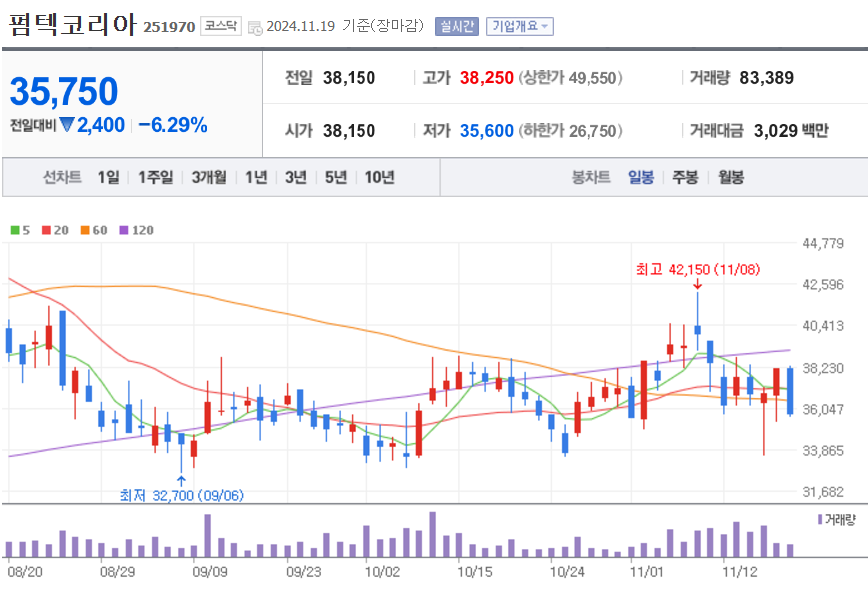Click the 최고 42,150 (11/08) high marker

click(698, 270)
